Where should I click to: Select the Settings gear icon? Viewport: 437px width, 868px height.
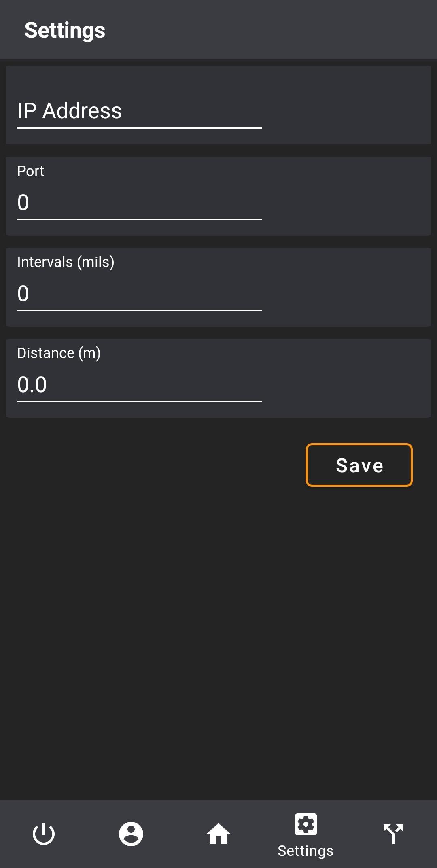pyautogui.click(x=306, y=824)
